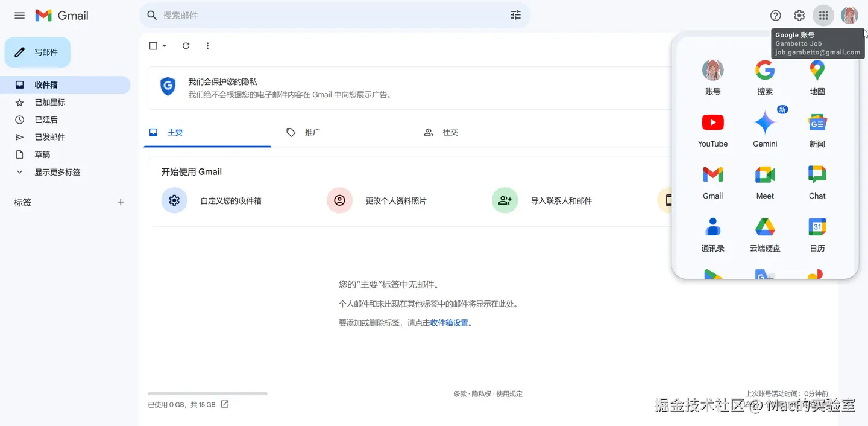Launch Chat from apps panel
Image resolution: width=868 pixels, height=426 pixels.
(817, 183)
